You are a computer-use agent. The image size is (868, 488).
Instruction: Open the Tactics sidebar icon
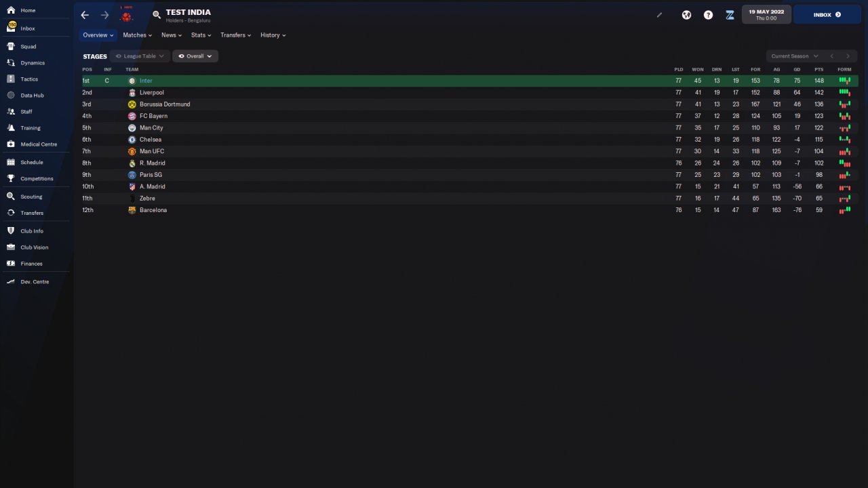click(11, 79)
